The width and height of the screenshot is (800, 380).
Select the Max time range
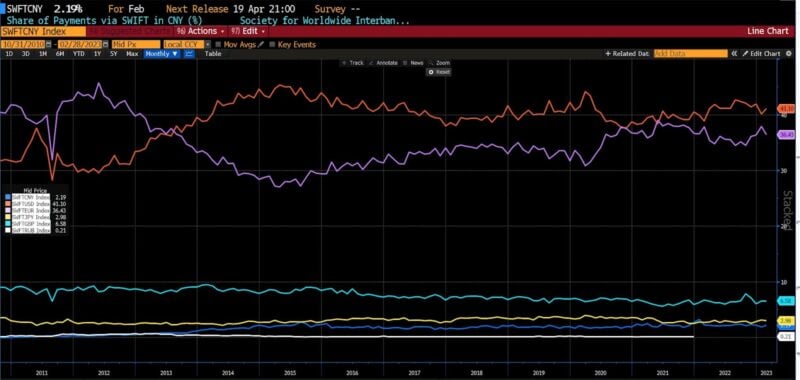[132, 53]
